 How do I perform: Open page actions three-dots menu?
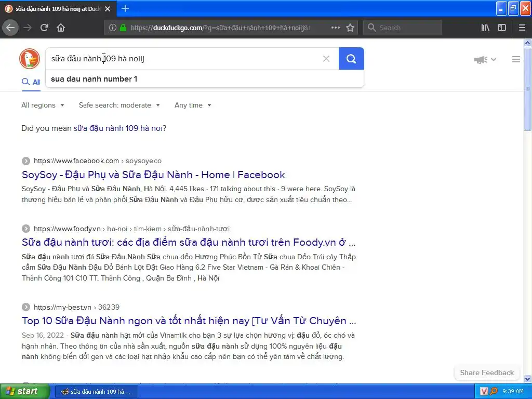336,28
